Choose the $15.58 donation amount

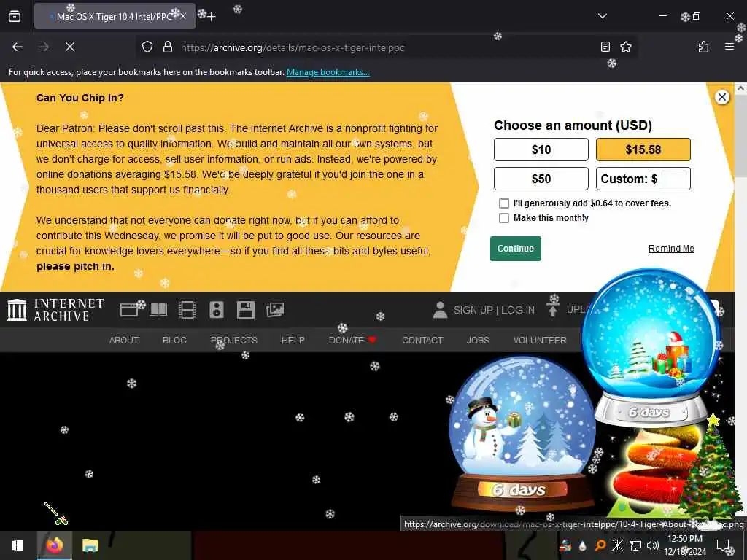[x=643, y=149]
